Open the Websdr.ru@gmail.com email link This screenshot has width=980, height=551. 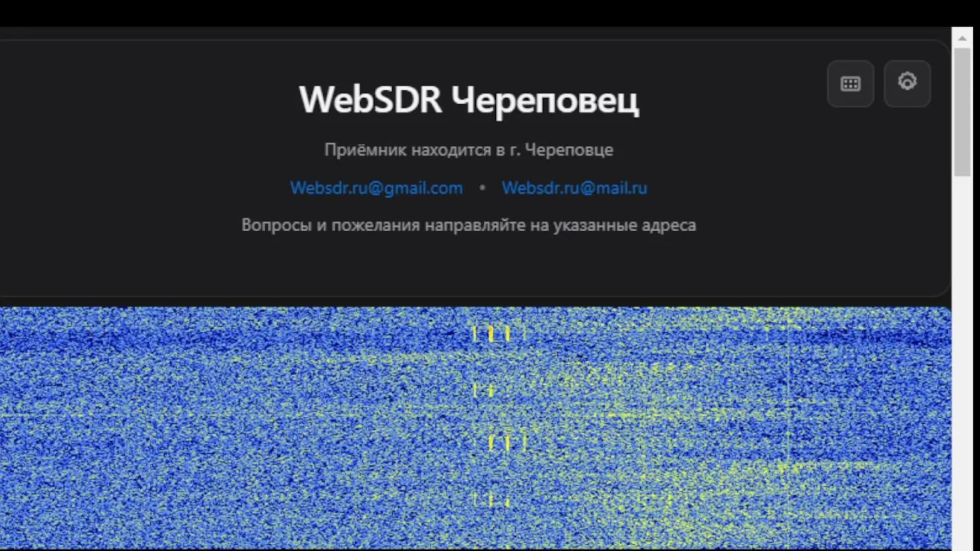click(x=376, y=187)
